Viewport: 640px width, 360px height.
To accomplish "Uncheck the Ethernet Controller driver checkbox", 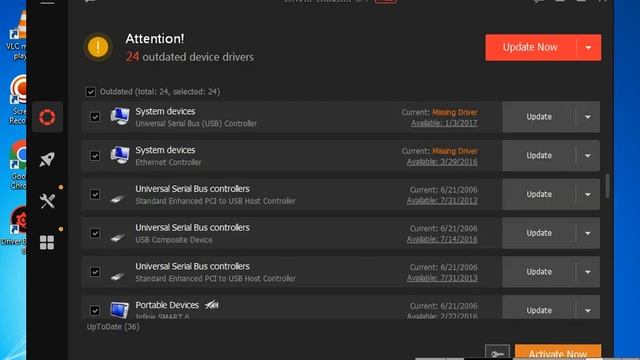I will tap(95, 156).
